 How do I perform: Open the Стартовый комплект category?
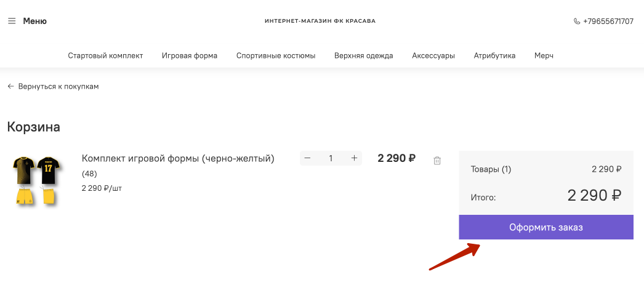point(105,56)
